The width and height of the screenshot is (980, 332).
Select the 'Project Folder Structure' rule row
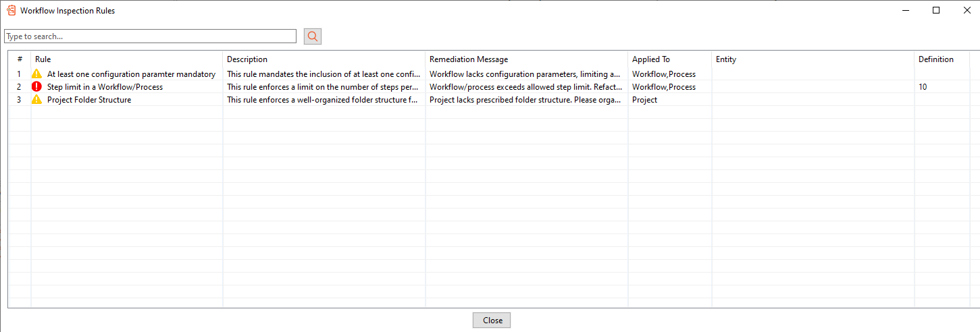coord(89,100)
